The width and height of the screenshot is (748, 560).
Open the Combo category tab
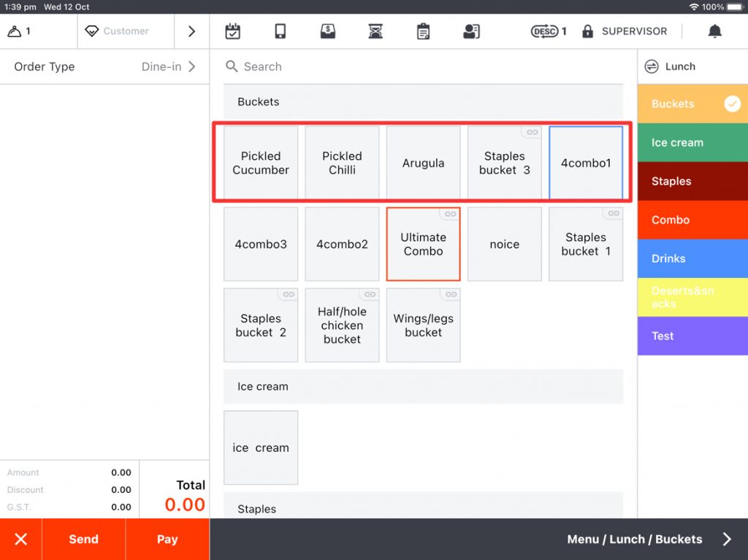(692, 220)
